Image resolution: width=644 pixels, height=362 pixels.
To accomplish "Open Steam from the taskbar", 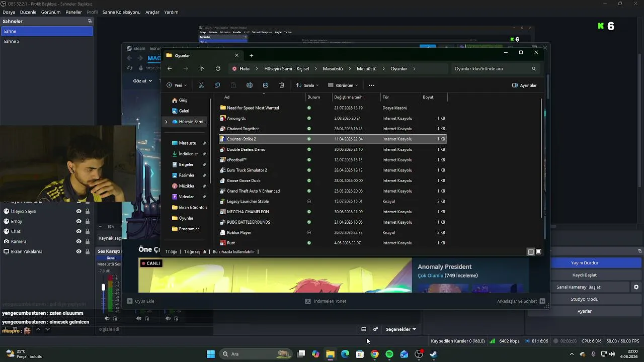I will (x=433, y=354).
